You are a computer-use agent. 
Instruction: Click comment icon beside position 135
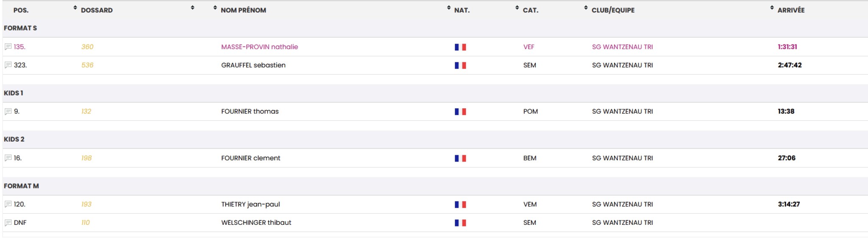click(8, 47)
